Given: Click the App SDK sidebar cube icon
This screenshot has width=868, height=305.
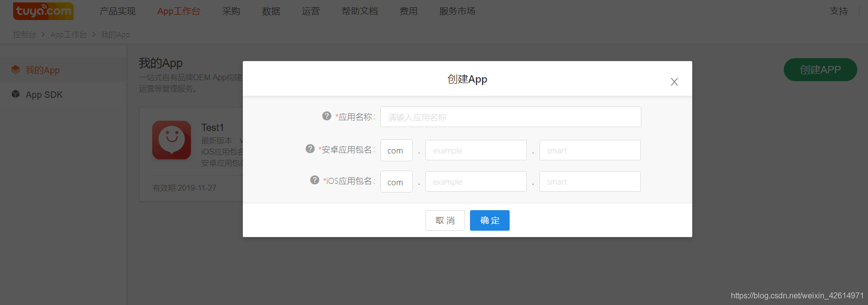Looking at the screenshot, I should (16, 94).
